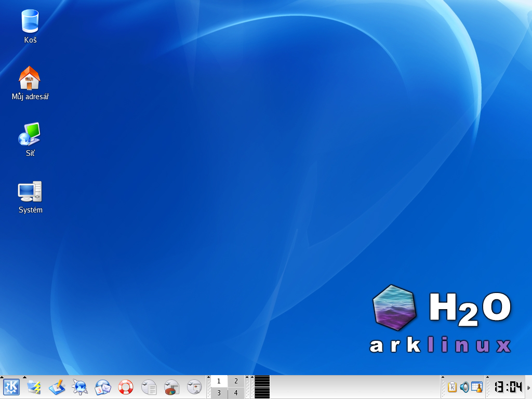
Task: Click the clock applet handle arrow
Action: (x=487, y=377)
